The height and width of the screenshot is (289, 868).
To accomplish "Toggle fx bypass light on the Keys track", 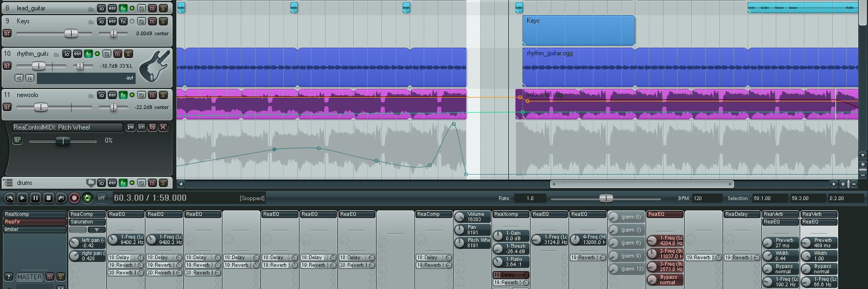I will tap(132, 21).
